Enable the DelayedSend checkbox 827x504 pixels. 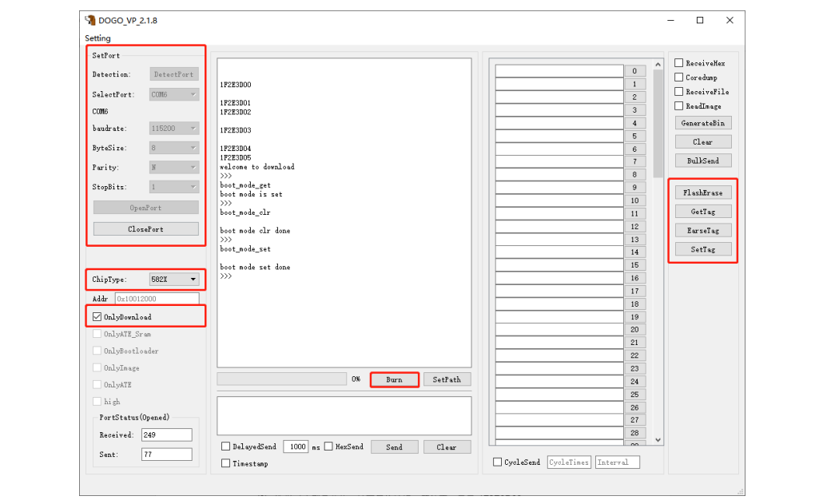(226, 446)
